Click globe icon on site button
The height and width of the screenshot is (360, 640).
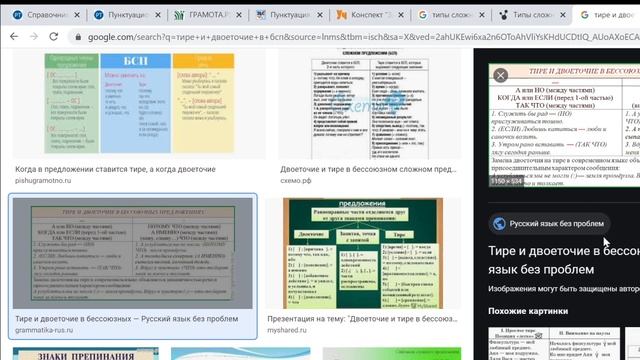click(x=499, y=224)
